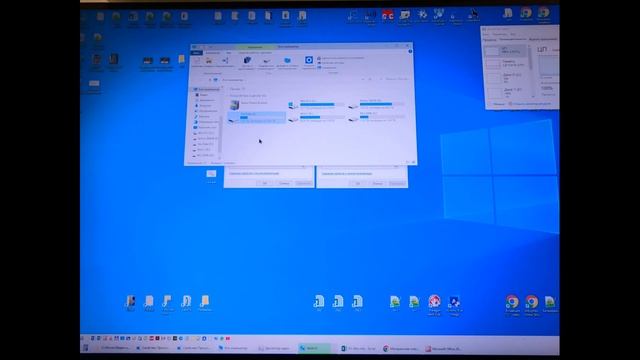Select the first Chrome shortcut in bottom desktop row
Screen dimensions: 640x360
tap(512, 305)
